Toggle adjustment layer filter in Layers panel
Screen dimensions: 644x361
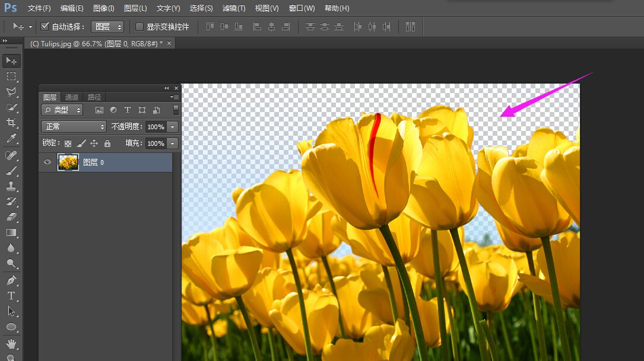pos(113,110)
